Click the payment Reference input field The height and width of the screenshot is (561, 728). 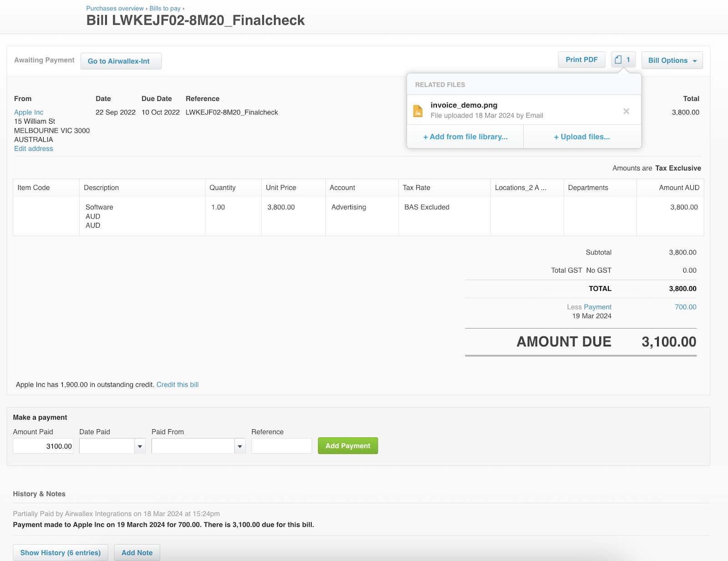click(281, 446)
